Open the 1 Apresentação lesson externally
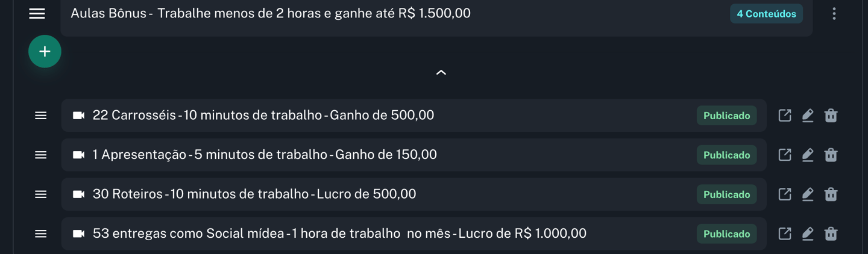This screenshot has width=868, height=254. coord(785,155)
